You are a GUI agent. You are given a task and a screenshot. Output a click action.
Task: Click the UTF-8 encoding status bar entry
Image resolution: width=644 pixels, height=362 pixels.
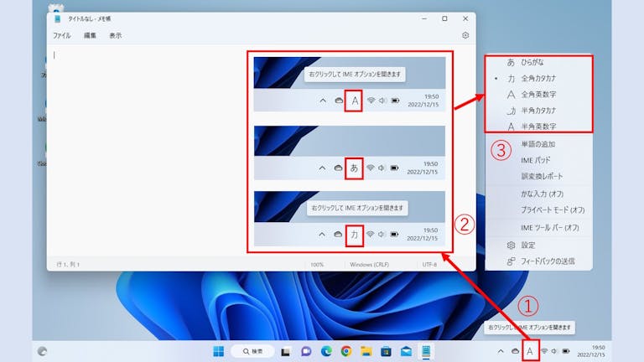pos(429,265)
